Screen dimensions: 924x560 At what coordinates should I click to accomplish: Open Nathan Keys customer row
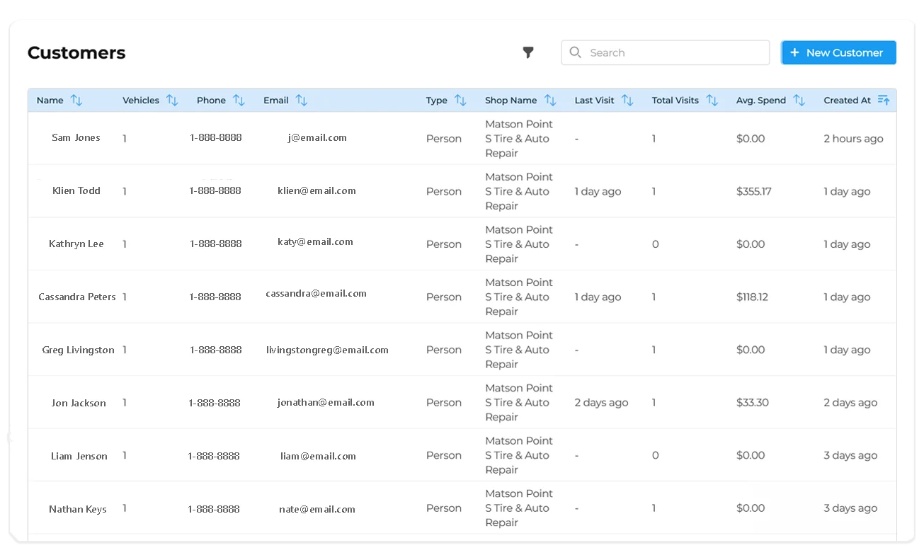pos(78,509)
